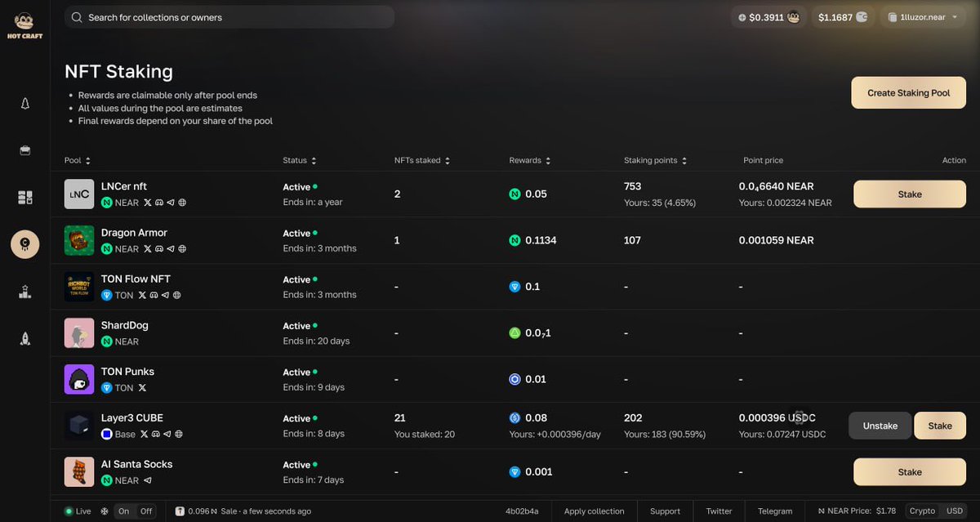This screenshot has height=522, width=980.
Task: Open Layer3 CUBE Telegram link
Action: 167,435
